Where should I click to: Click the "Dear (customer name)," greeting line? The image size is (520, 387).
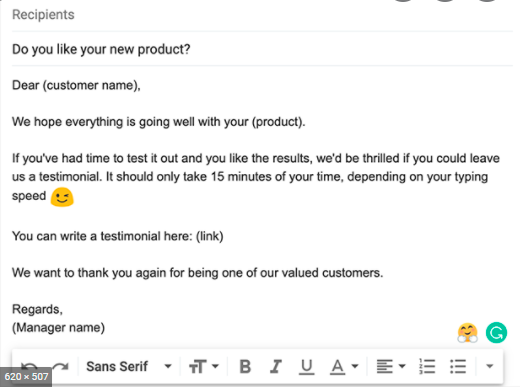tap(76, 85)
